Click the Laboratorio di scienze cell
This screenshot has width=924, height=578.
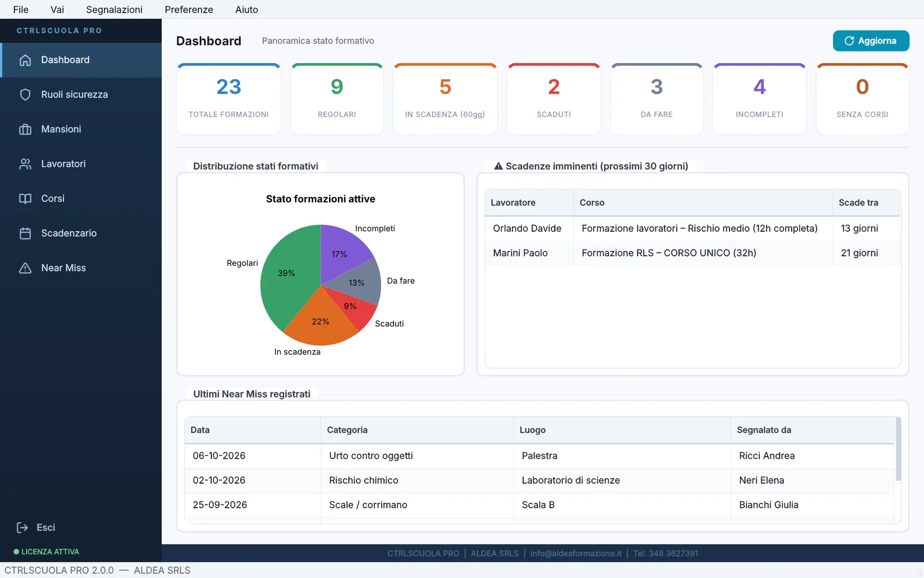622,480
